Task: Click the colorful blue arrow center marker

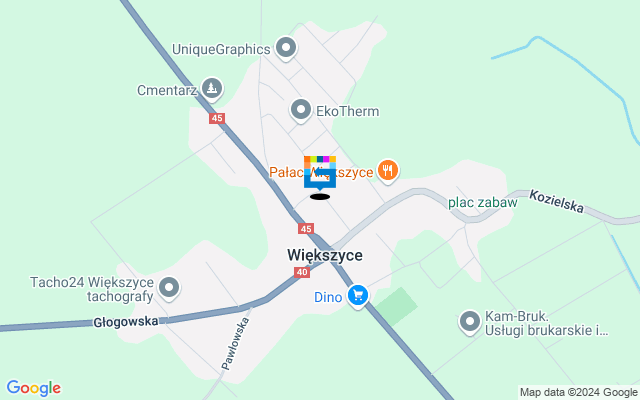Action: point(320,173)
